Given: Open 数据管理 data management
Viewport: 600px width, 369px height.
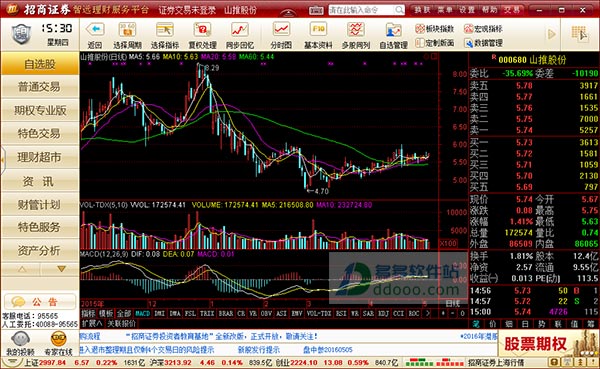Looking at the screenshot, I should (x=483, y=42).
